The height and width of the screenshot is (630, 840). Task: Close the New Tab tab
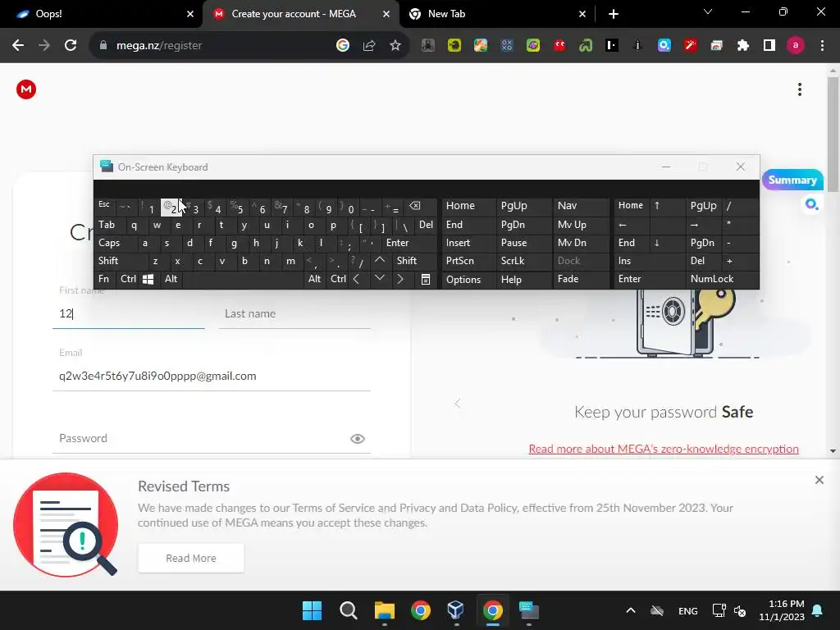pyautogui.click(x=582, y=14)
